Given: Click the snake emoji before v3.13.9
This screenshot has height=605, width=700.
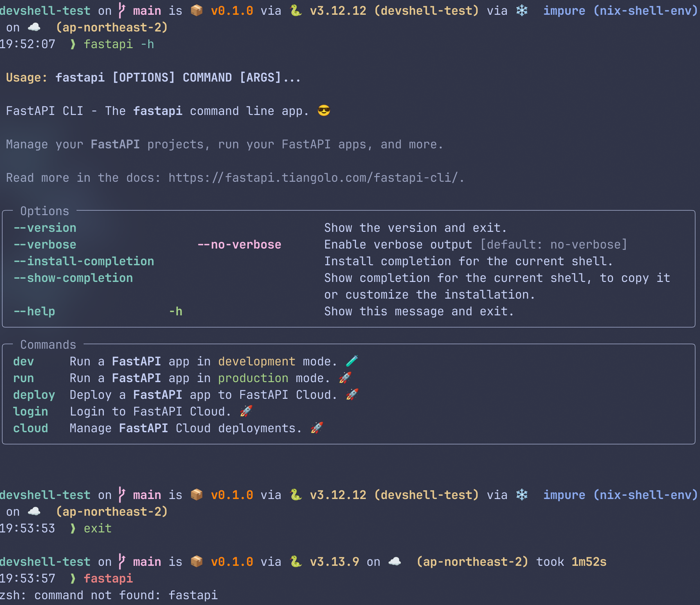Looking at the screenshot, I should 296,561.
